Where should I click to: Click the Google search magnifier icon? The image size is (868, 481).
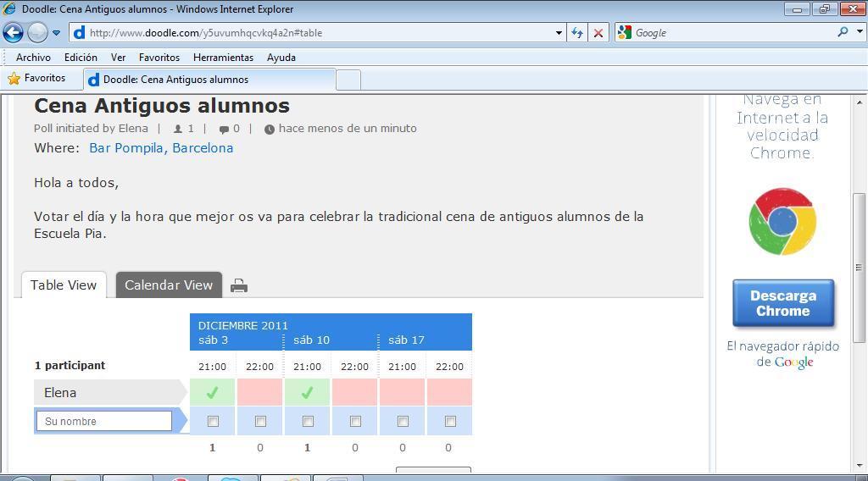(x=843, y=32)
